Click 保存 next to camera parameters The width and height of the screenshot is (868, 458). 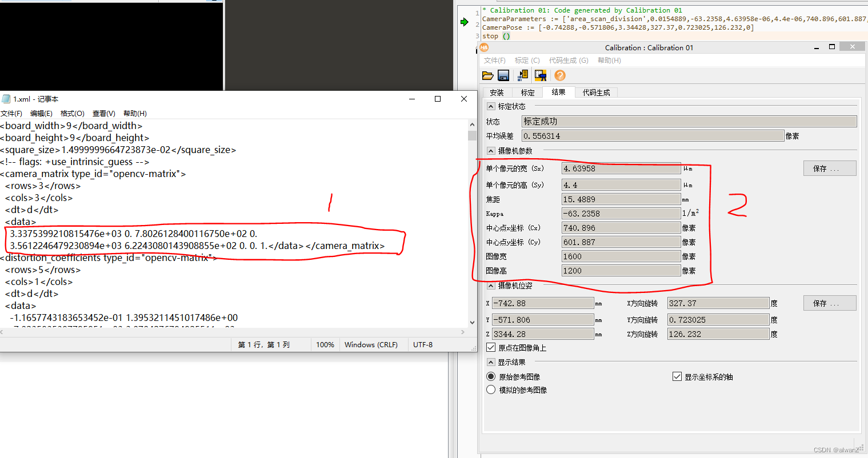(x=829, y=168)
